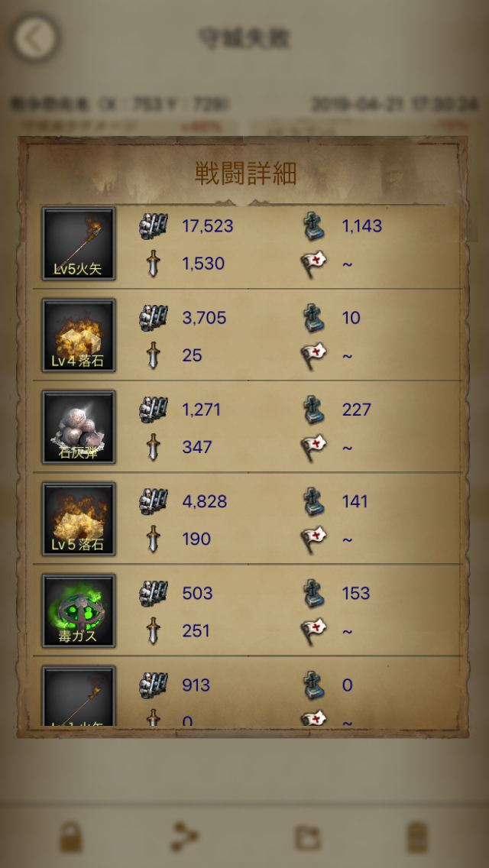Tap the trash delete icon

418,837
